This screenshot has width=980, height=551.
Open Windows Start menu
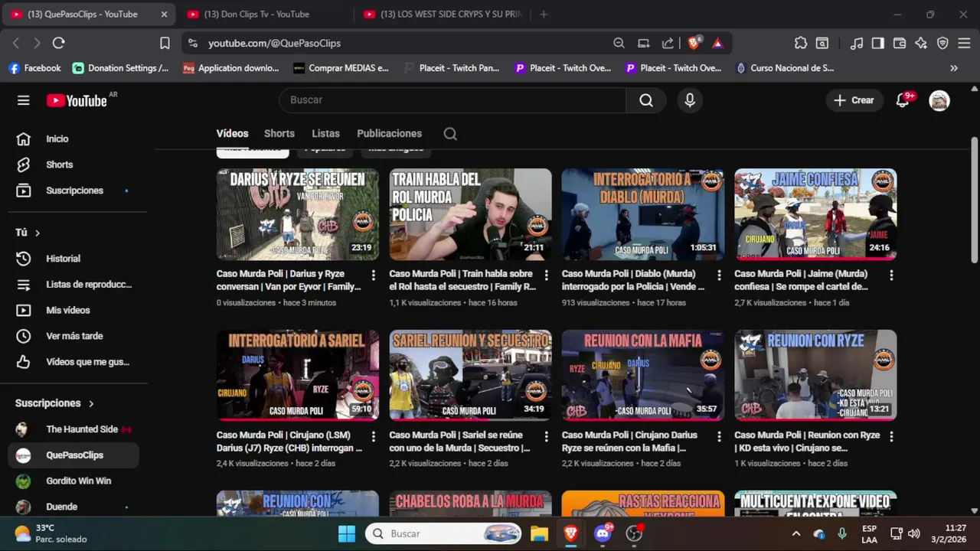click(x=347, y=533)
